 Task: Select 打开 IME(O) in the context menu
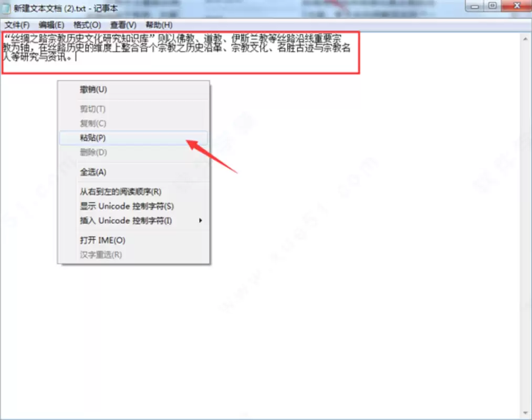tap(102, 240)
